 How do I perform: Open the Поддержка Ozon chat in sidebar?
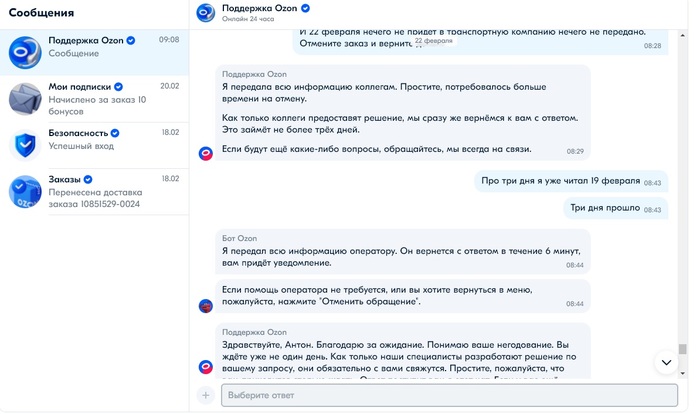(x=94, y=52)
